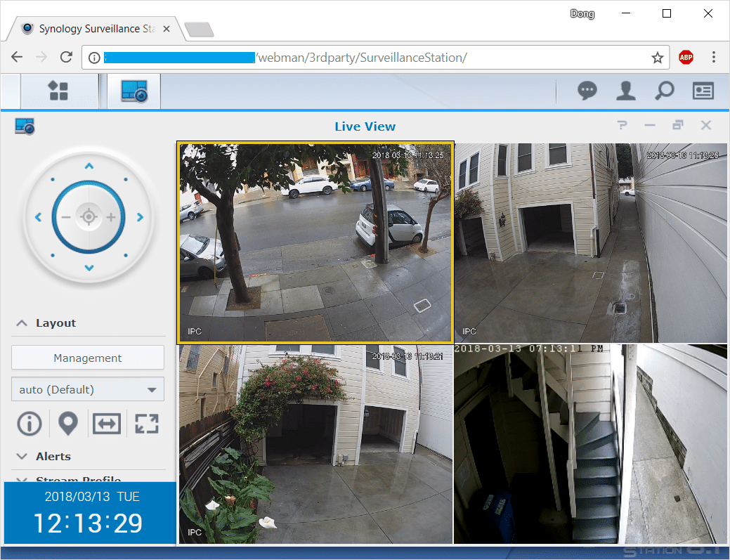Expand the Alerts section
The height and width of the screenshot is (560, 730).
pos(22,457)
